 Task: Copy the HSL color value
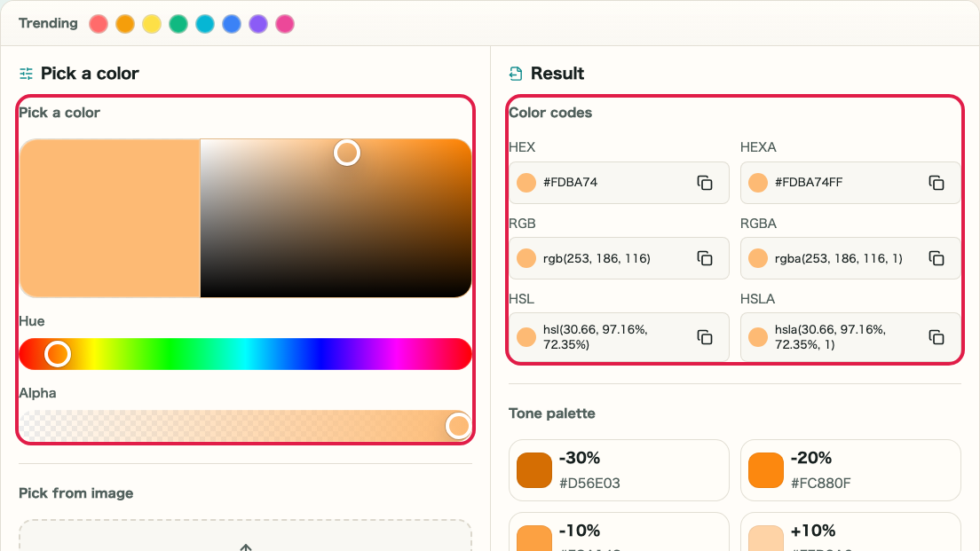click(x=705, y=337)
